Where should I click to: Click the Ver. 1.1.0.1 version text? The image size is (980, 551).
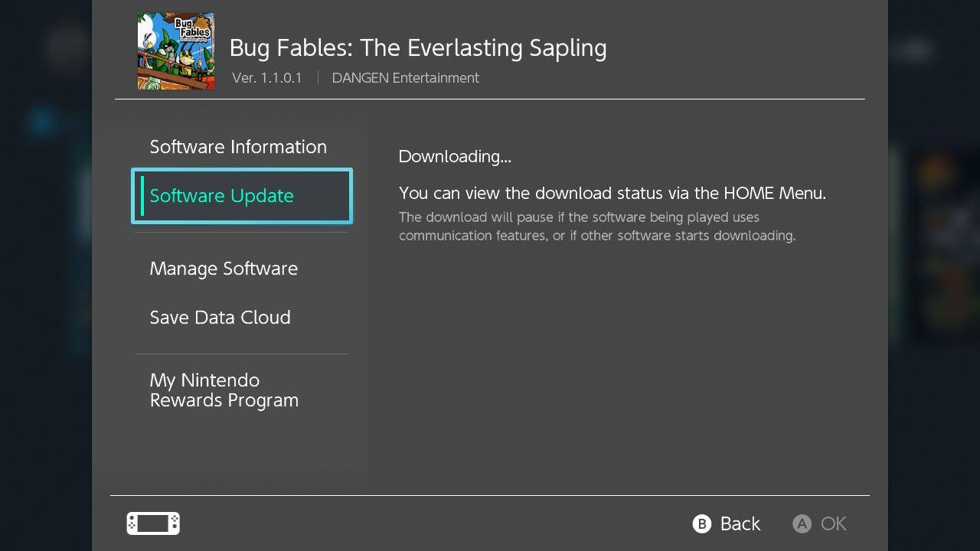(x=266, y=78)
